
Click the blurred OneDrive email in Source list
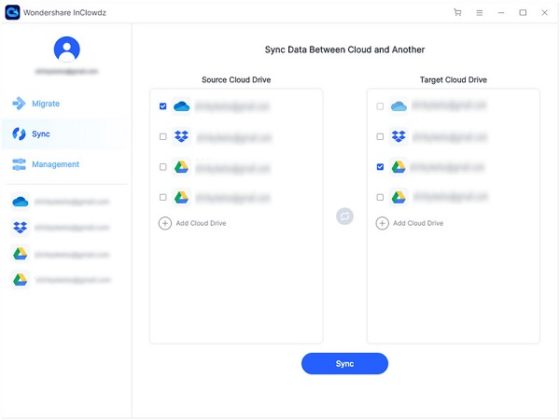(232, 106)
